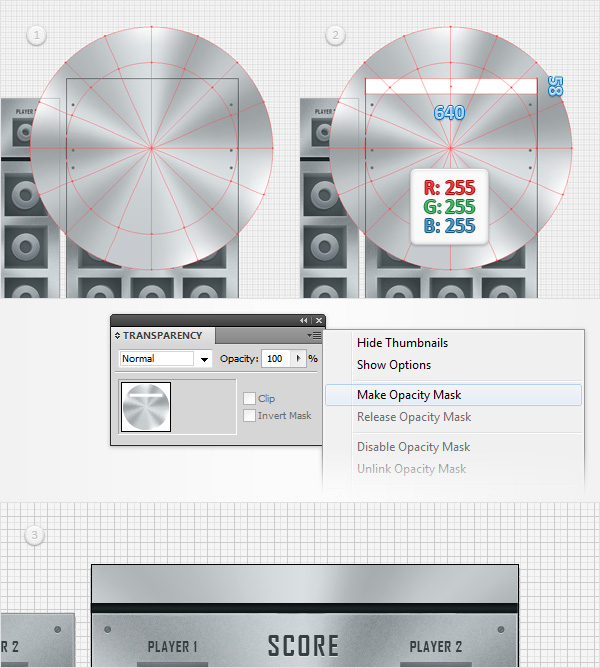Collapse the Transparency panel with the double-arrow icon

pos(303,320)
